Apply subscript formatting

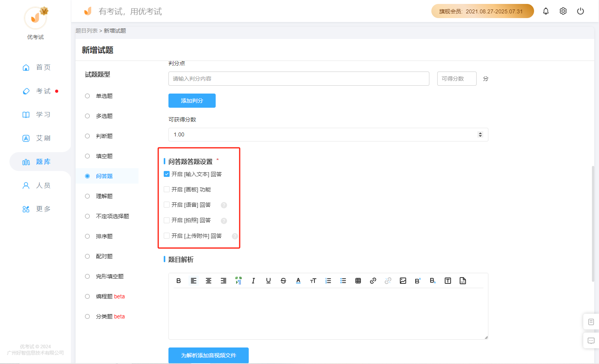click(433, 281)
